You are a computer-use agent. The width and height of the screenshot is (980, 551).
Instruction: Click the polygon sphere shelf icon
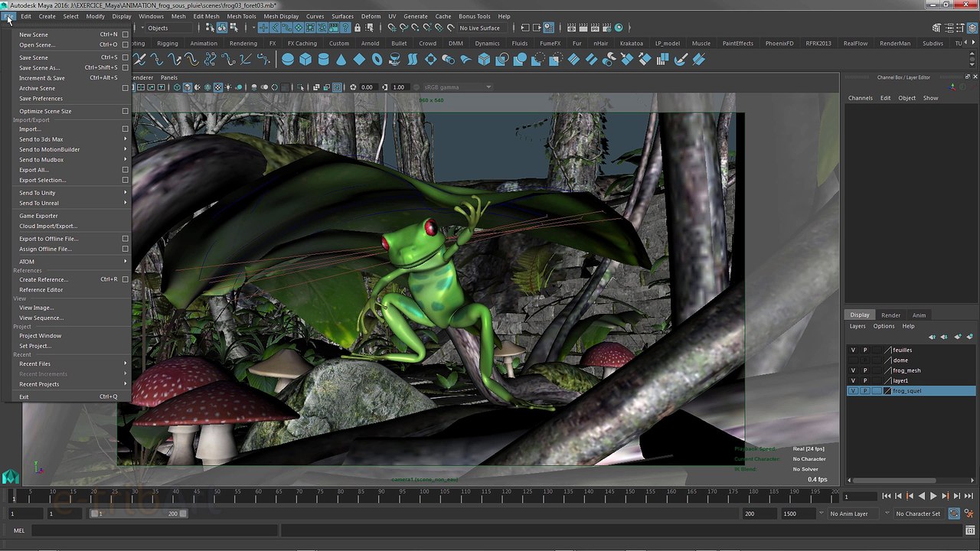coord(288,60)
